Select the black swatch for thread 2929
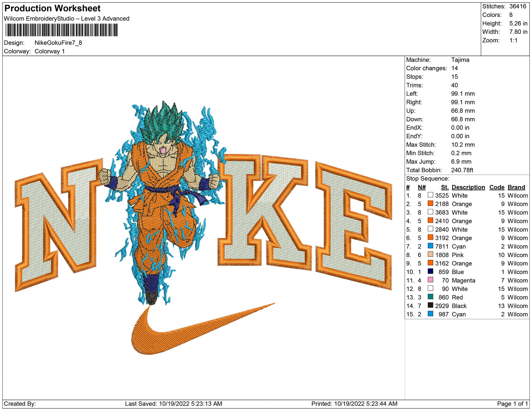The image size is (532, 409). tap(430, 305)
